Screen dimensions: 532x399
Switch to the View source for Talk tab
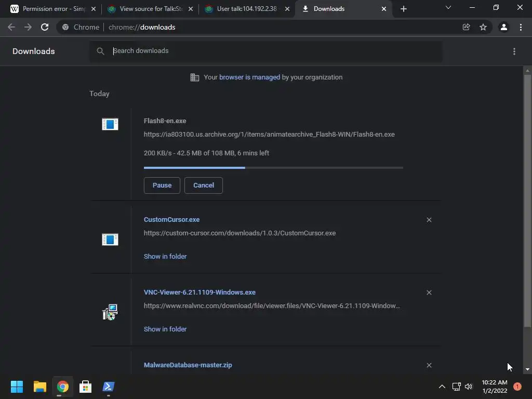pyautogui.click(x=151, y=9)
